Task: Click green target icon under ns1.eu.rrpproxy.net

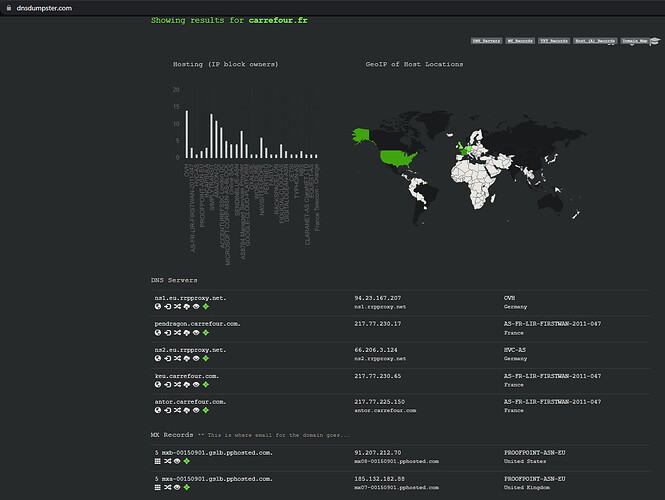Action: coord(206,307)
